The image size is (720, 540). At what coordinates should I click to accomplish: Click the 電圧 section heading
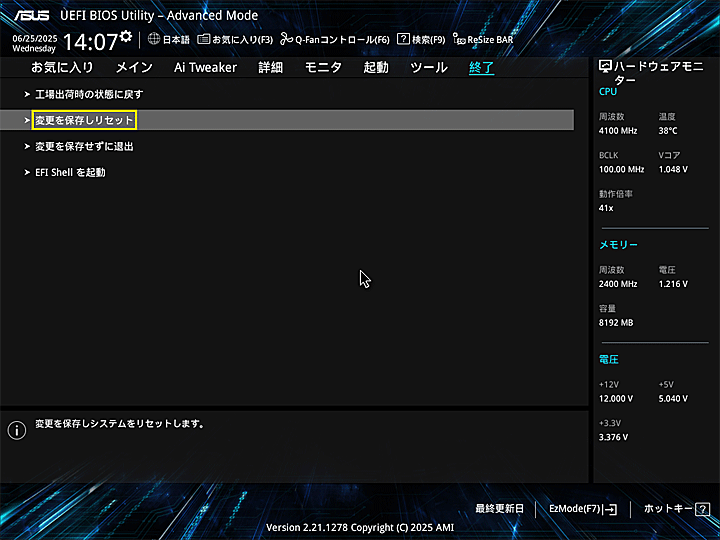click(608, 360)
